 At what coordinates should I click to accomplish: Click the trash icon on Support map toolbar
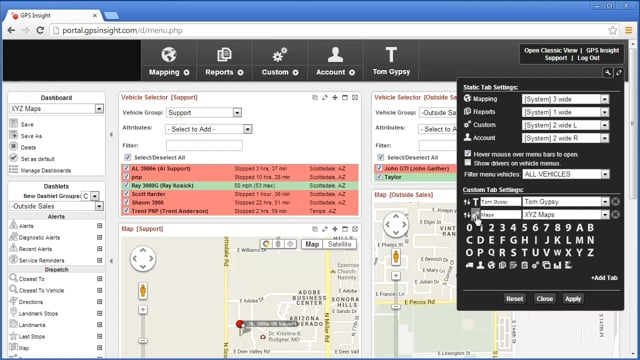pos(278,244)
